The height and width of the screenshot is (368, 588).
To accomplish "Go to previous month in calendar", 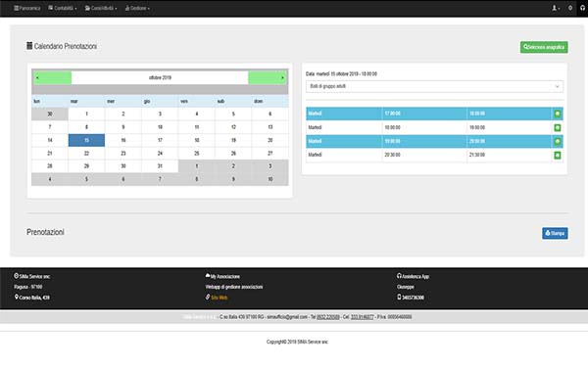I will [52, 77].
